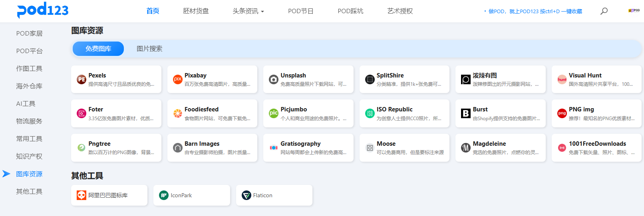The image size is (644, 216).
Task: Click the user avatar in header
Action: tap(634, 11)
